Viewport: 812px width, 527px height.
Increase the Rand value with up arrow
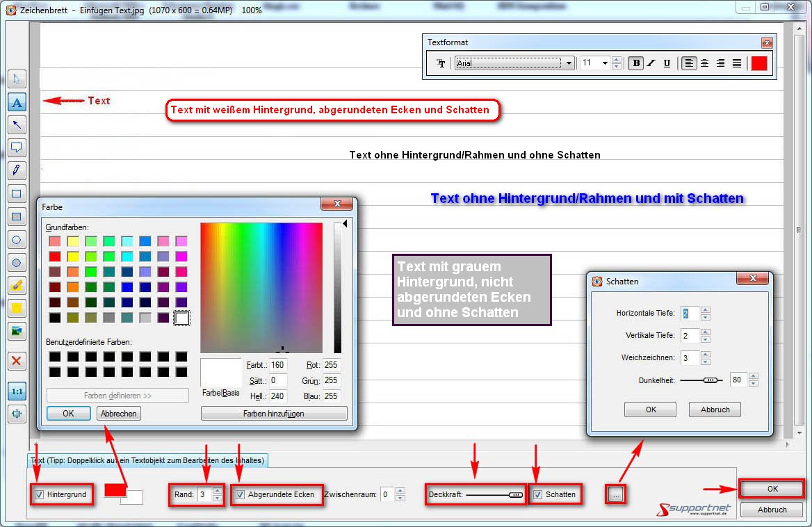218,491
